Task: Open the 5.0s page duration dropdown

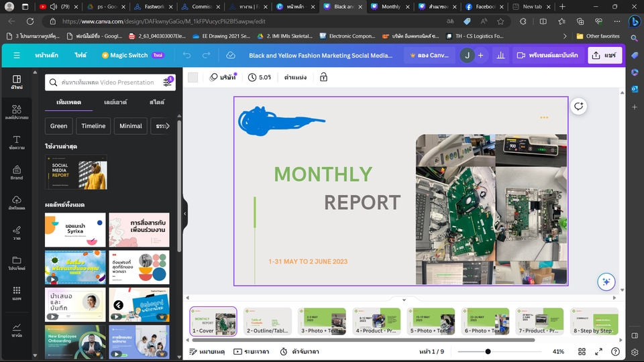Action: pos(259,77)
